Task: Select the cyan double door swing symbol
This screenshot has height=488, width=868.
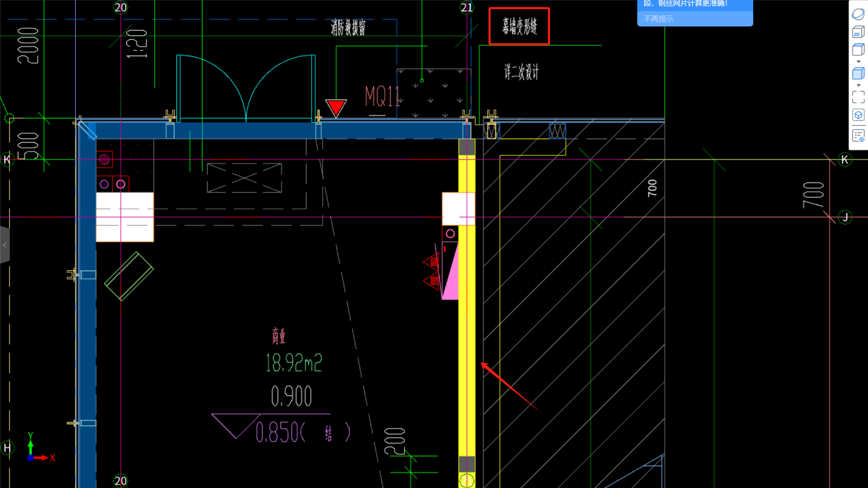Action: coord(246,88)
